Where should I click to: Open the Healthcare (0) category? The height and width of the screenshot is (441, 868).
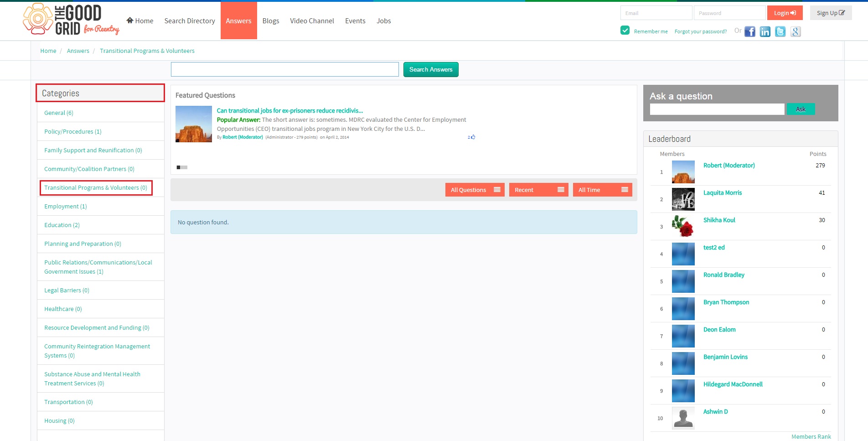[63, 309]
